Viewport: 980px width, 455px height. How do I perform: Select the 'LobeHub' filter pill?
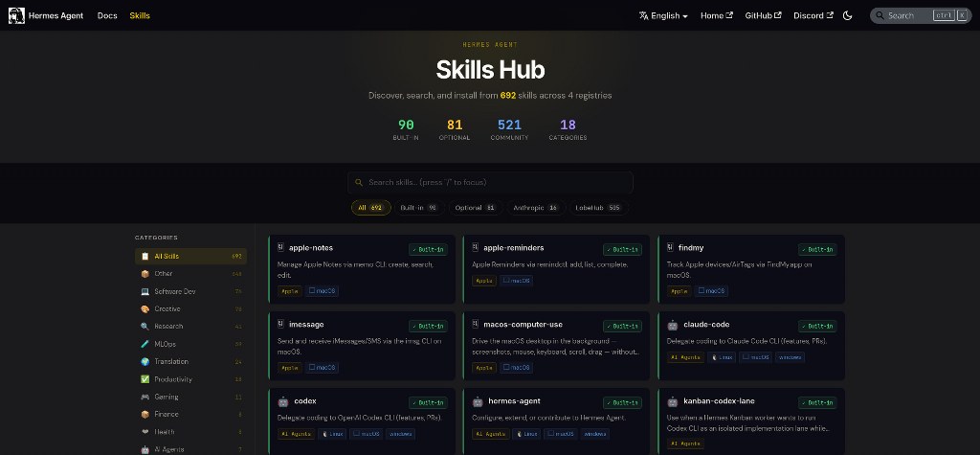point(599,208)
